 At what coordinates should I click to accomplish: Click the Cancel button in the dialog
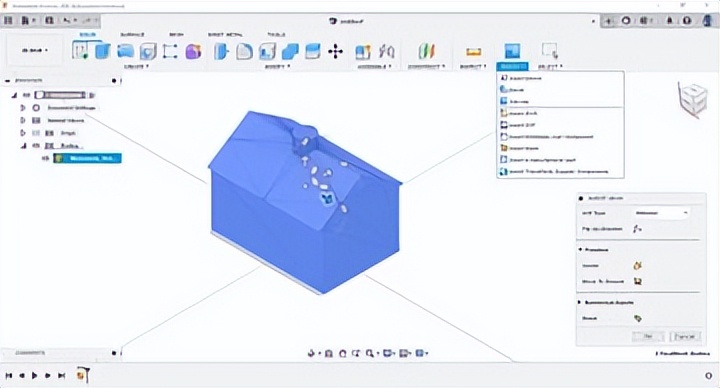click(685, 337)
